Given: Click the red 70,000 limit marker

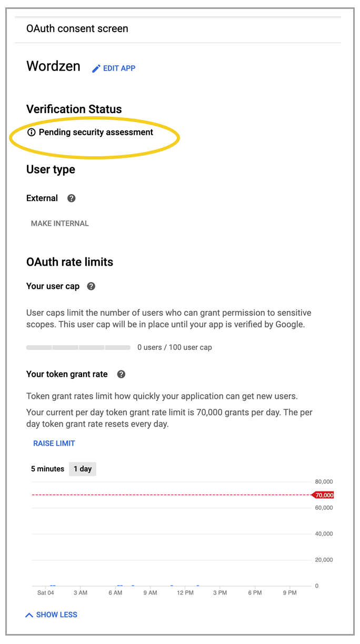Looking at the screenshot, I should pyautogui.click(x=323, y=495).
